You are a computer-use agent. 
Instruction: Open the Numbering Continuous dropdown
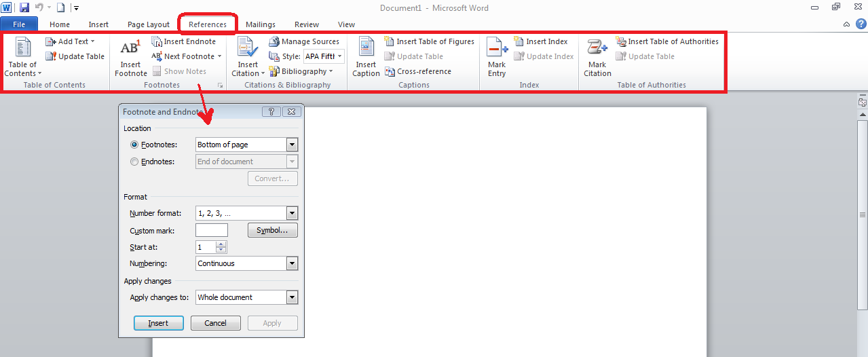coord(293,263)
